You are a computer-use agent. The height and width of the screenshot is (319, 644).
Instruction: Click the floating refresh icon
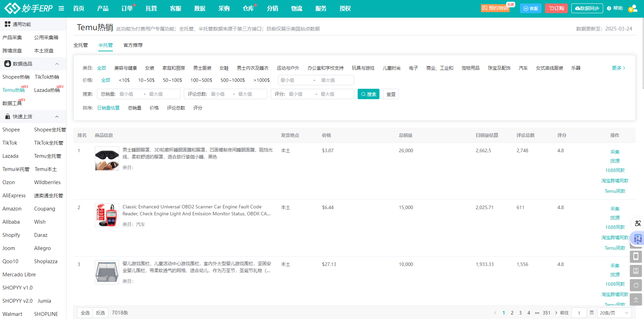point(636,285)
